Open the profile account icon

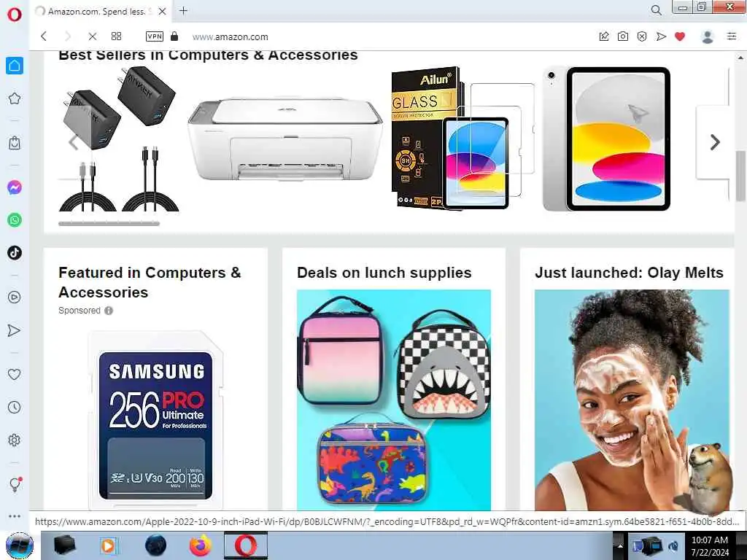pyautogui.click(x=708, y=36)
